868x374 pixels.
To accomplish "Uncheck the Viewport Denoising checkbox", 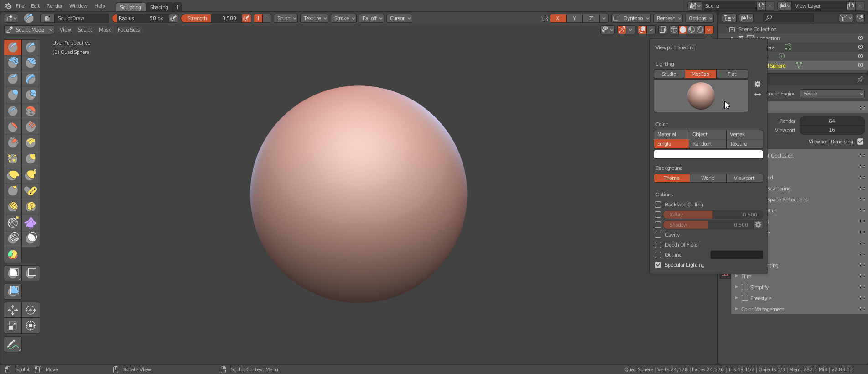I will (860, 142).
